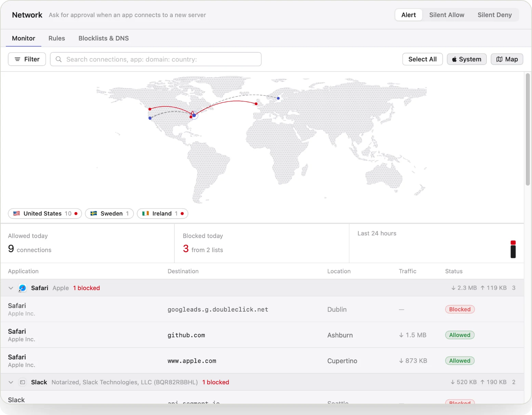The height and width of the screenshot is (415, 532).
Task: Select the www.apple.com destination
Action: (192, 361)
